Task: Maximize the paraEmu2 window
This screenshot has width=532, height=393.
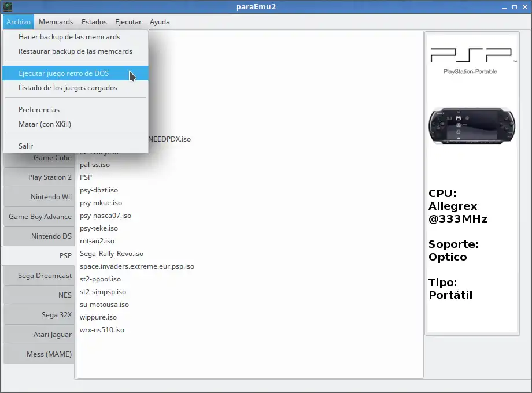Action: (515, 7)
